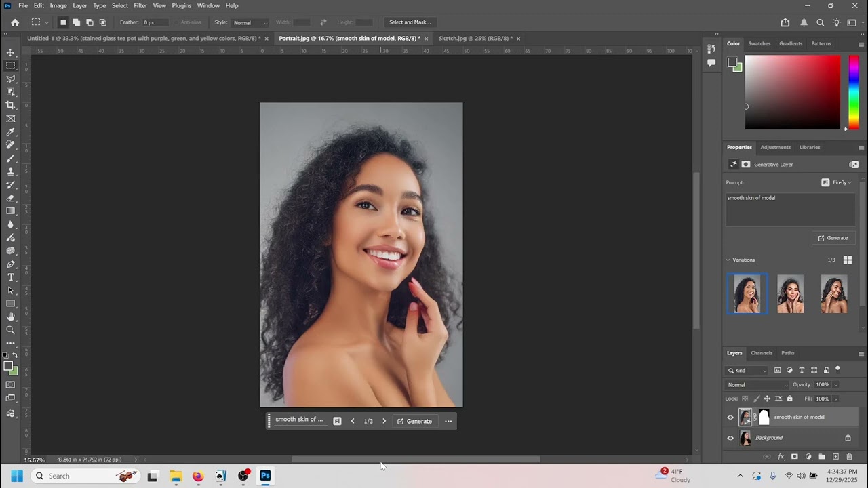Image resolution: width=868 pixels, height=488 pixels.
Task: Click Generate on contextual task bar
Action: [x=414, y=421]
